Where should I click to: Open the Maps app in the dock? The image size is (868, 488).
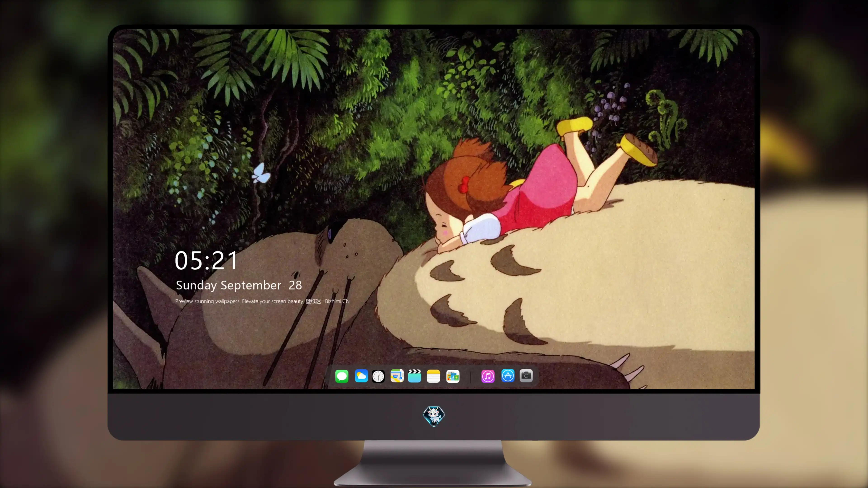(x=397, y=376)
